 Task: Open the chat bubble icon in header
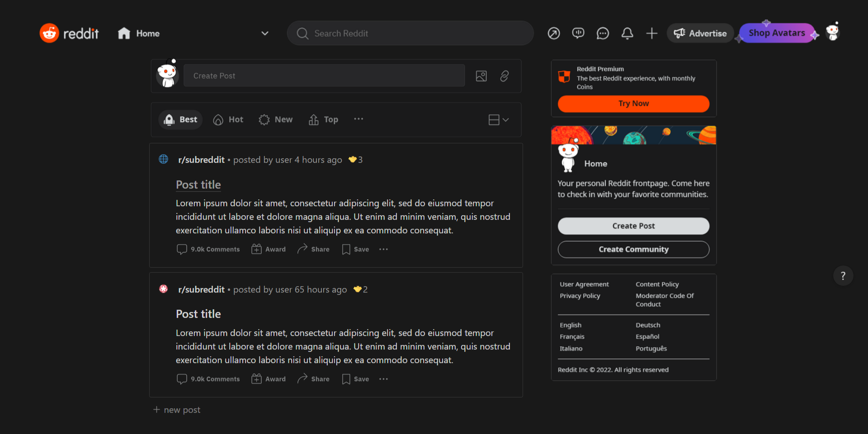[x=603, y=33]
